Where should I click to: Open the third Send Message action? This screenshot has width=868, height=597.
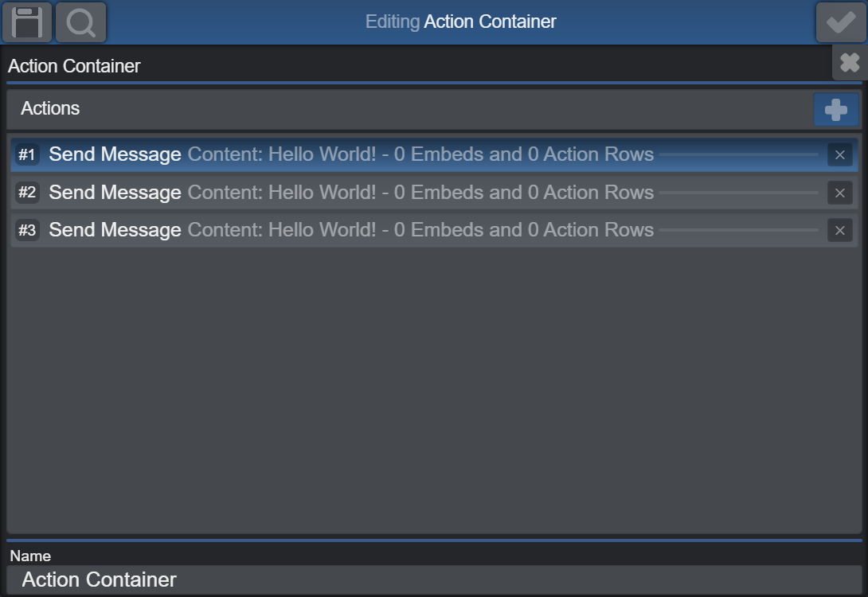tap(115, 230)
